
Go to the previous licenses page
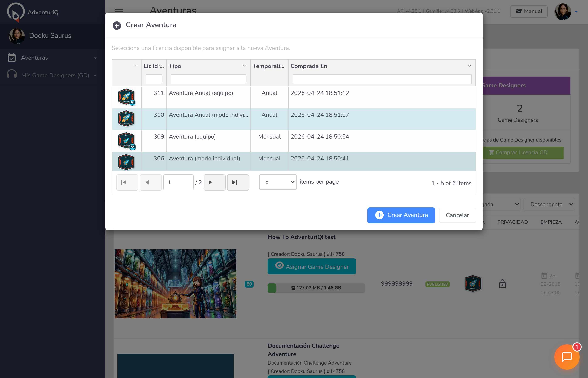151,182
